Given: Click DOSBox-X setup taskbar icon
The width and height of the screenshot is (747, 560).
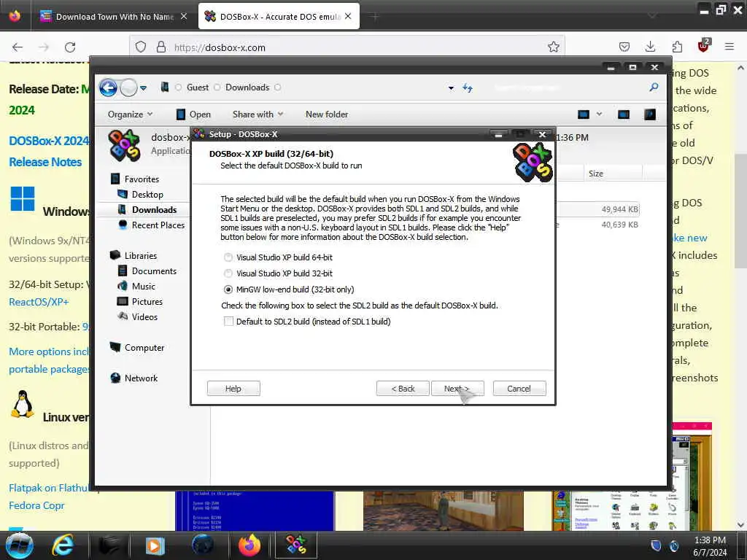Looking at the screenshot, I should [296, 545].
